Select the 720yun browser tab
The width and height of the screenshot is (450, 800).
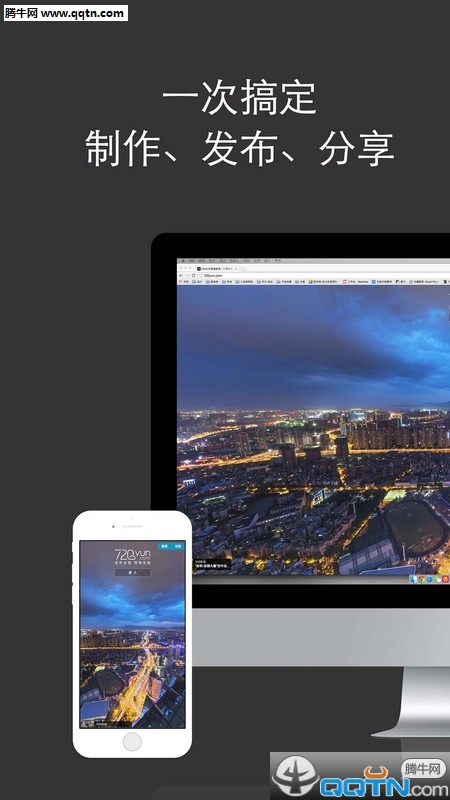coord(216,268)
